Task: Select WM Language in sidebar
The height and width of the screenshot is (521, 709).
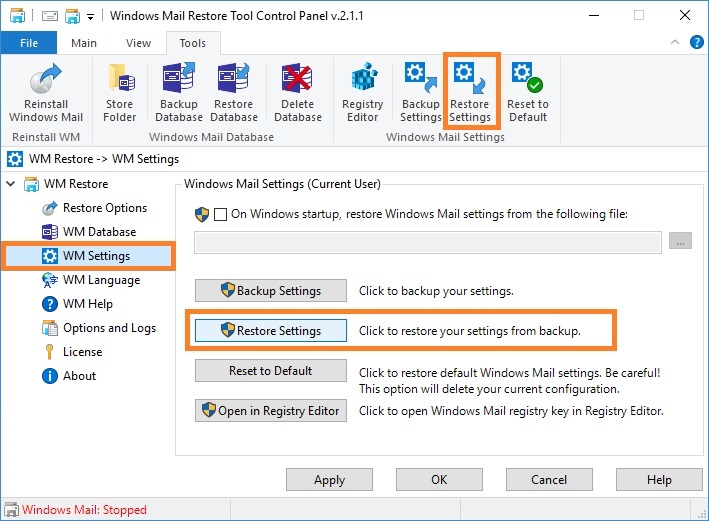Action: click(x=90, y=280)
